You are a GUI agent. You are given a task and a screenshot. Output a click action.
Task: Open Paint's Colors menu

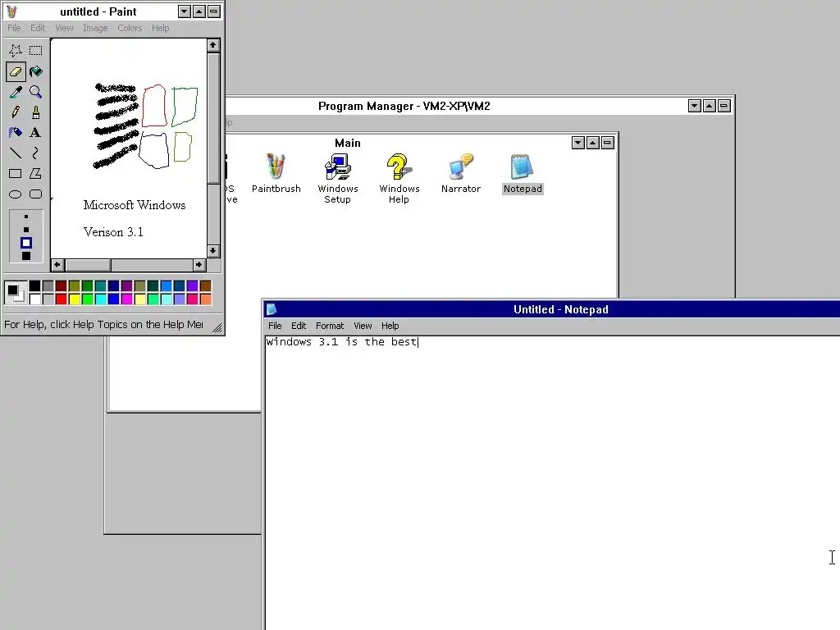tap(130, 28)
